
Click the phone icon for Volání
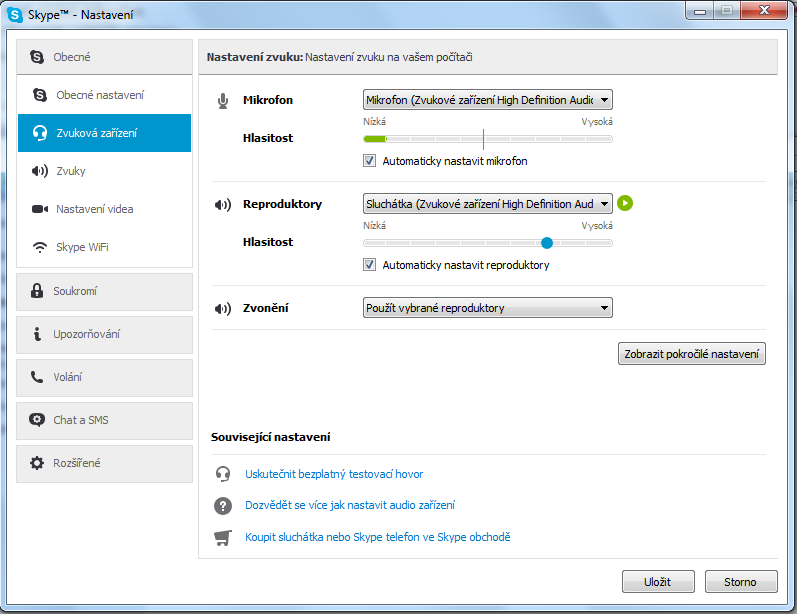tap(37, 377)
